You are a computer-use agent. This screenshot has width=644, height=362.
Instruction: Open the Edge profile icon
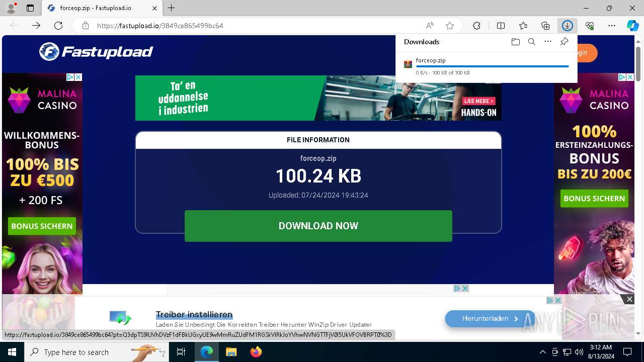coord(11,8)
